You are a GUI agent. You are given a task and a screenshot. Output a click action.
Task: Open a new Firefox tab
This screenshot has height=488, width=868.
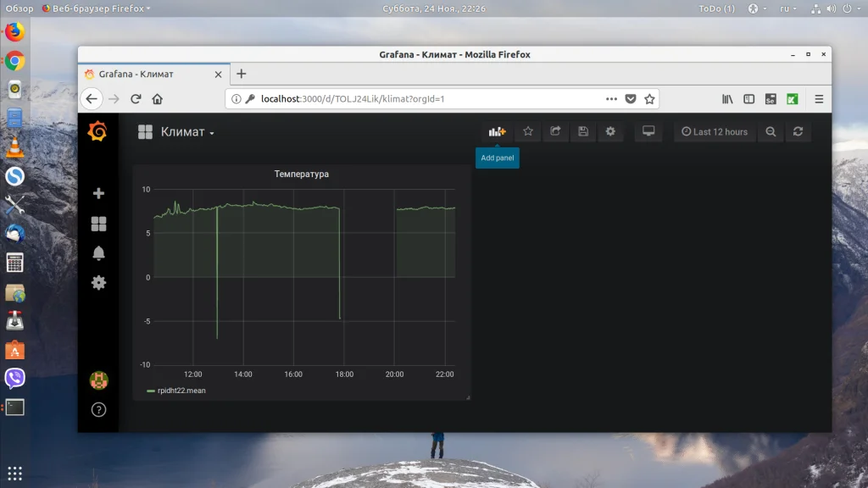point(241,74)
